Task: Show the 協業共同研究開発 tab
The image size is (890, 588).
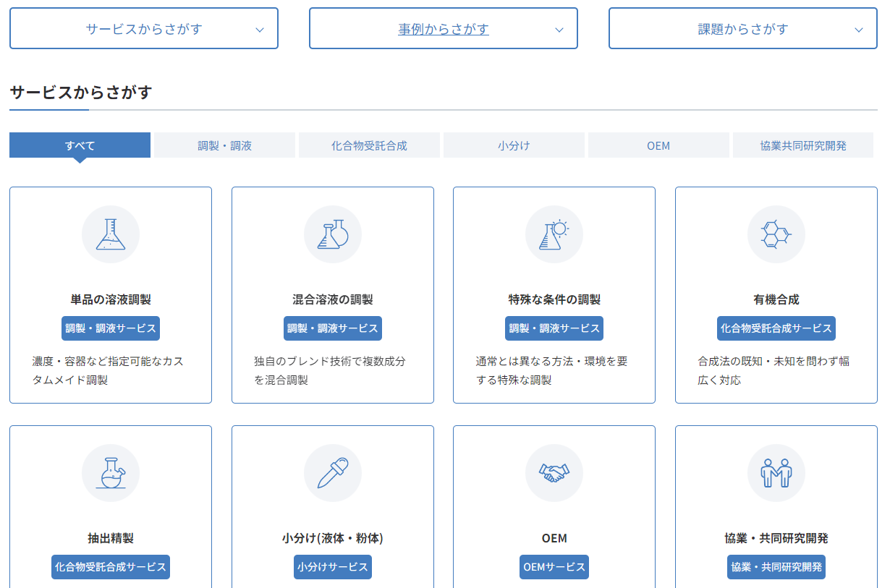Action: tap(803, 145)
